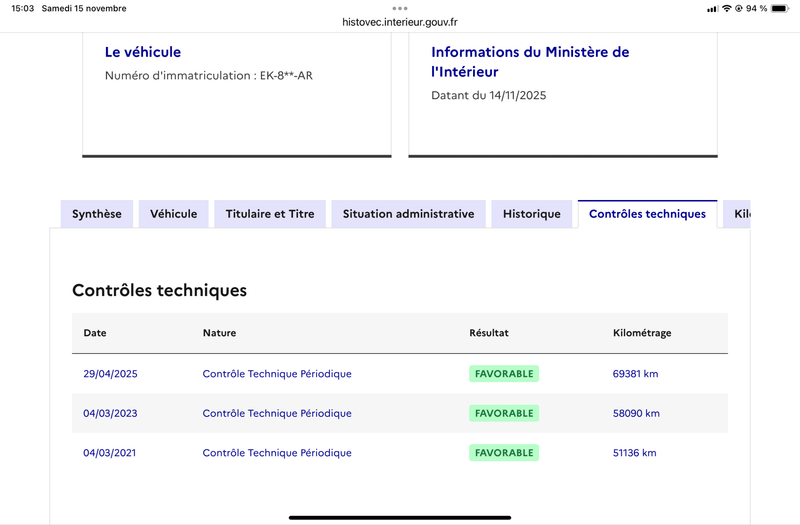Tap the battery icon in status bar

(x=780, y=9)
